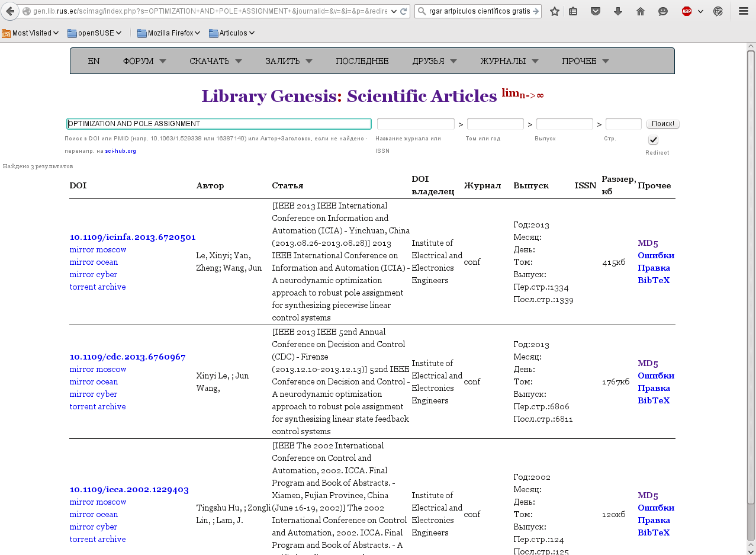Screen dimensions: 756x555
Task: Toggle the Redirect checkbox
Action: [653, 140]
